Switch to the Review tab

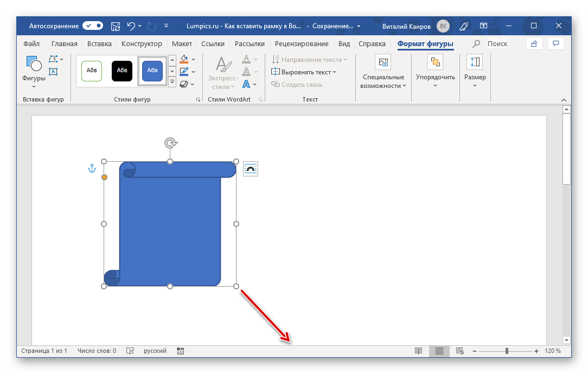302,44
